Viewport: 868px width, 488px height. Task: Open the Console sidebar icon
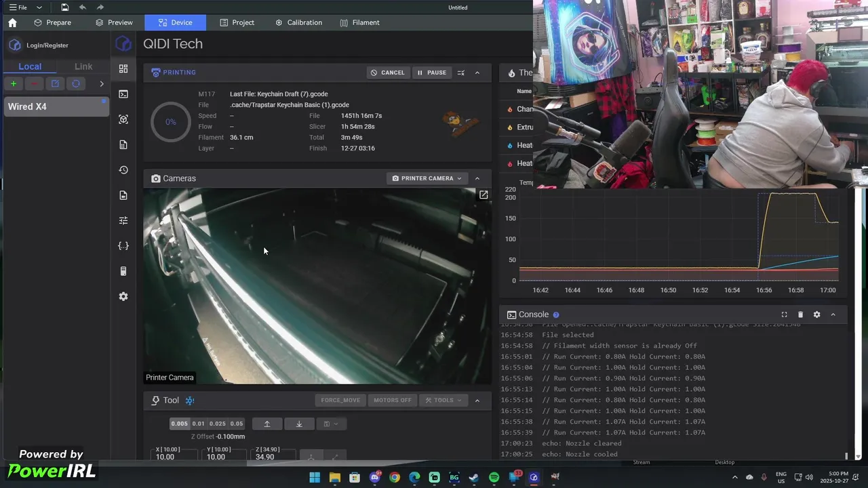(x=123, y=94)
